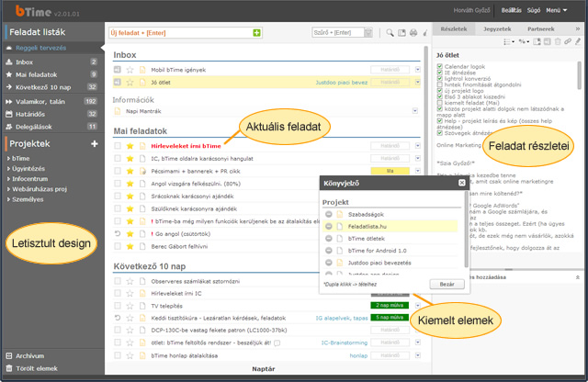Open percent dropdown in details toolbar
588x382 pixels.
[524, 41]
